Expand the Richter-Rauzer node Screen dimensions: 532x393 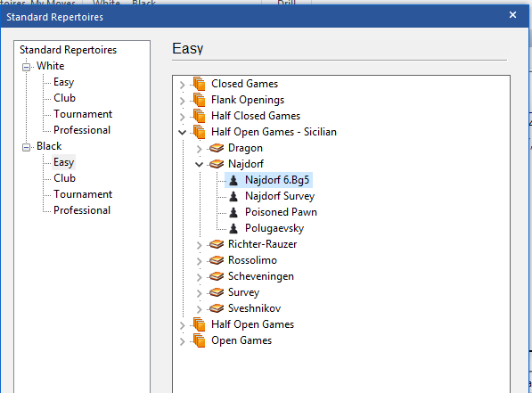[199, 245]
